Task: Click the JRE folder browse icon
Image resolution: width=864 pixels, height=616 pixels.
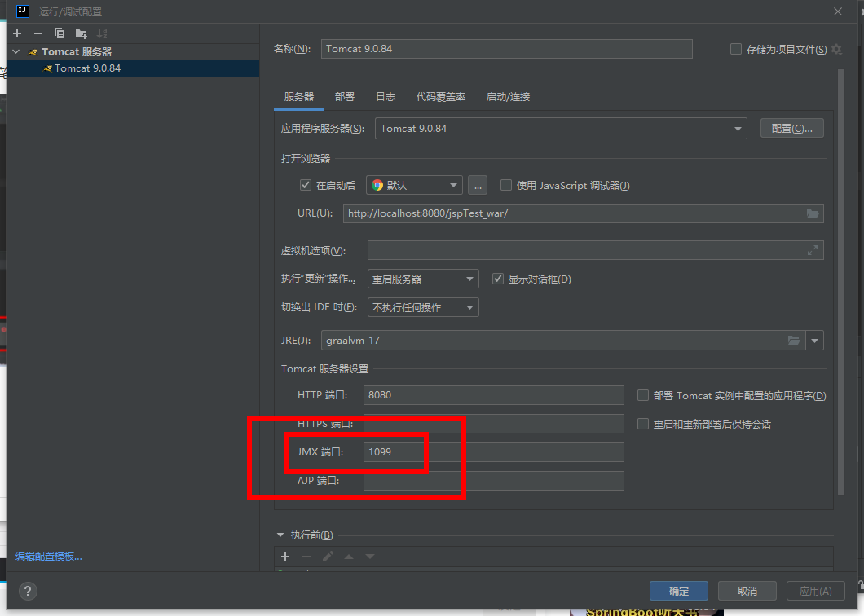Action: tap(794, 341)
